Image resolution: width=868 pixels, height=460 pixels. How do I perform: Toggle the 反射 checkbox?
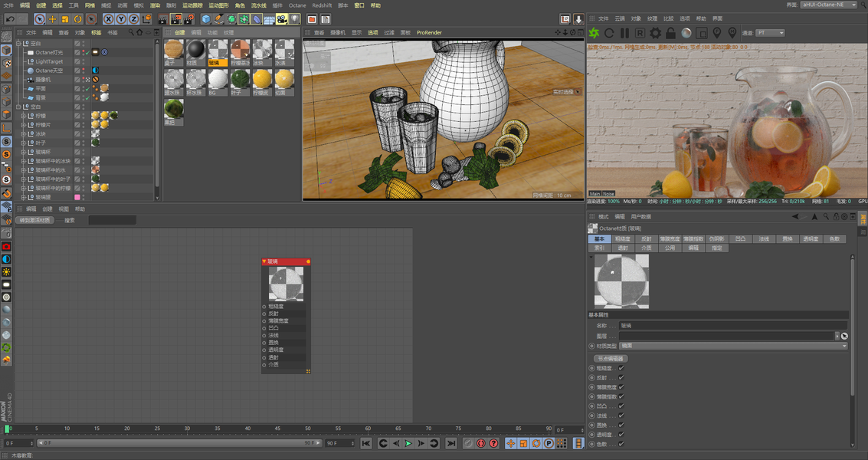[x=621, y=377]
